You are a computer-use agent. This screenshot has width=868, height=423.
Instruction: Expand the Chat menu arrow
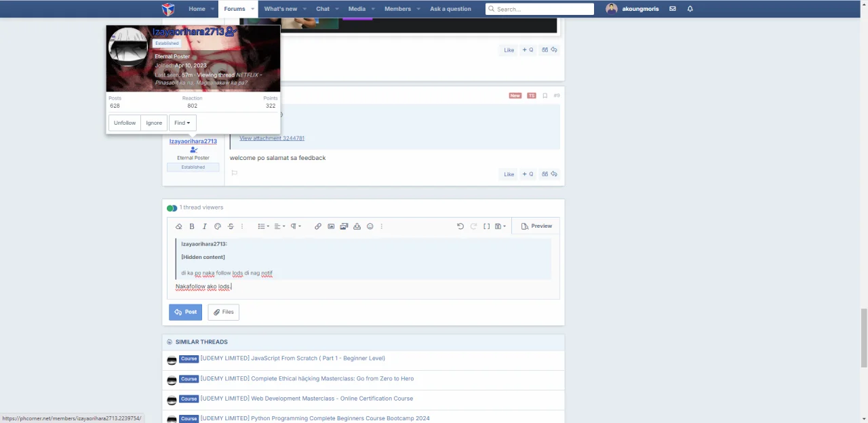click(338, 9)
